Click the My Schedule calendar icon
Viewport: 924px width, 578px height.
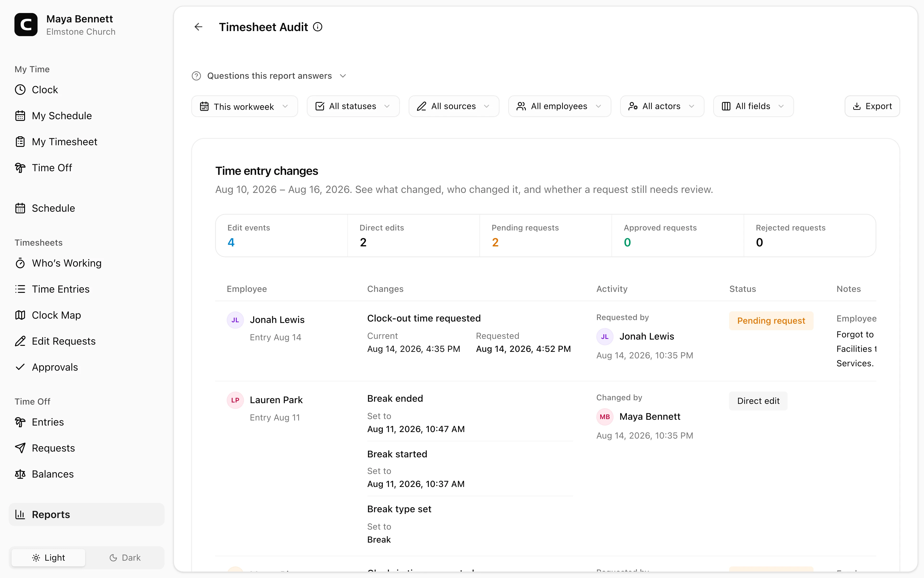(x=20, y=115)
